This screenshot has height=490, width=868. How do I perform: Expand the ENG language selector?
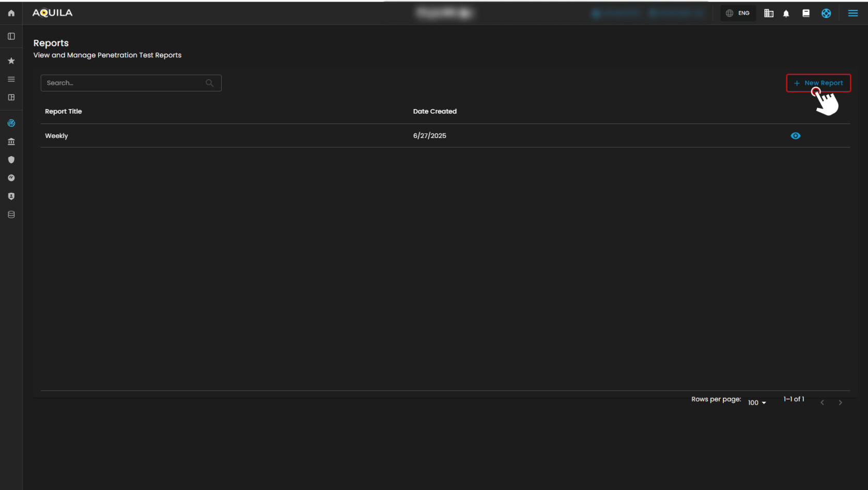click(x=738, y=13)
